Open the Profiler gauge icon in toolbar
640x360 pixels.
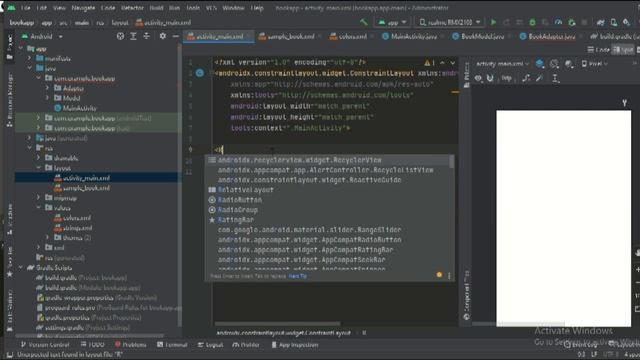558,22
